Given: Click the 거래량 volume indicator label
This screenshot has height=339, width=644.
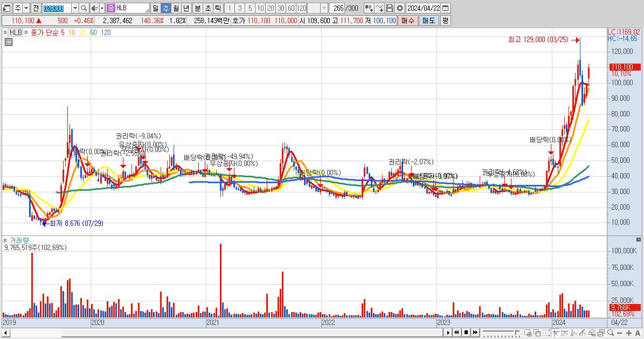Looking at the screenshot, I should tap(19, 240).
